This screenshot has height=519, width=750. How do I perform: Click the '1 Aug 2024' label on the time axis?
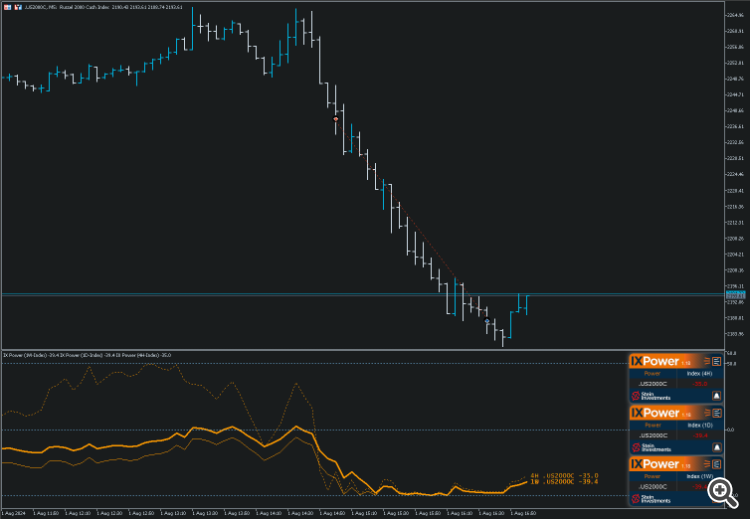coord(13,513)
